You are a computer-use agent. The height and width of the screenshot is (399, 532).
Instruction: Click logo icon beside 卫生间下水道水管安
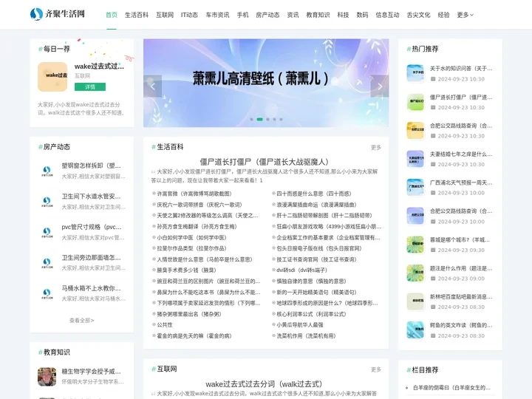(47, 202)
